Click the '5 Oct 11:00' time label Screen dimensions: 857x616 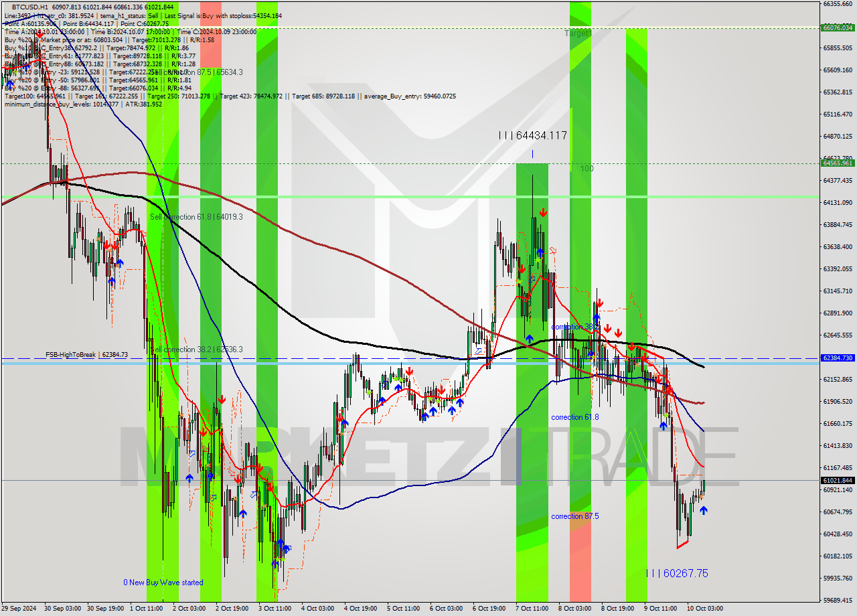403,609
